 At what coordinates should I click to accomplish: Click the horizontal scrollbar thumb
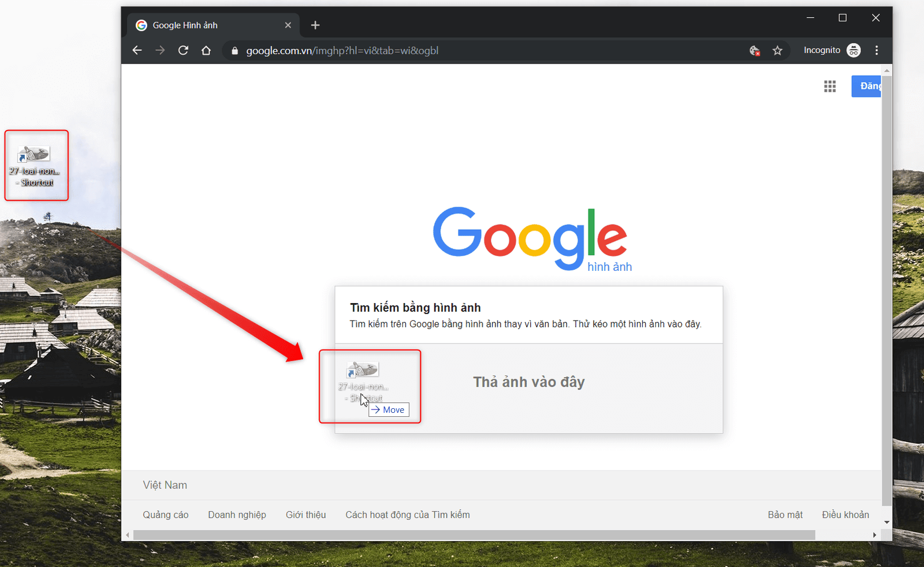[x=474, y=535]
